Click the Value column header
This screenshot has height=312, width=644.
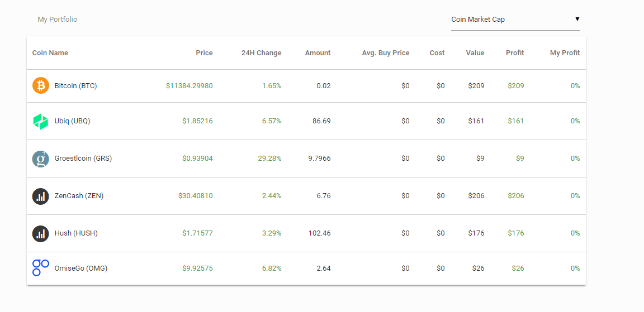pyautogui.click(x=475, y=53)
